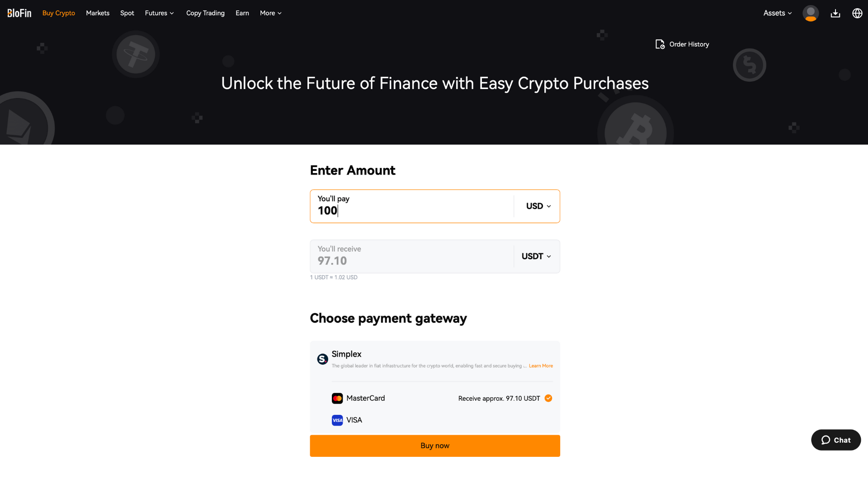868x488 pixels.
Task: Click the download icon
Action: pyautogui.click(x=835, y=13)
